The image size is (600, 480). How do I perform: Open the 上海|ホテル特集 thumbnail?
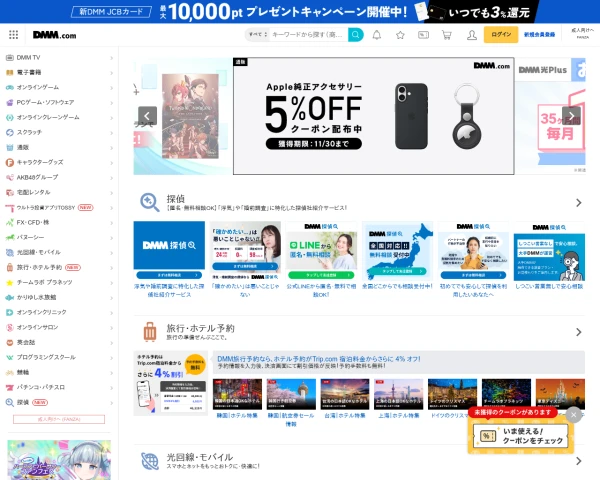[398, 394]
